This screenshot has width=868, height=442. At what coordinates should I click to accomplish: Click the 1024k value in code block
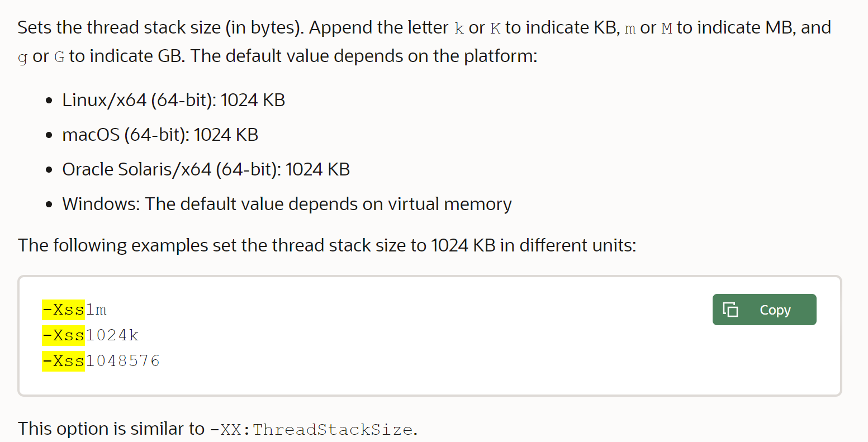click(x=112, y=335)
